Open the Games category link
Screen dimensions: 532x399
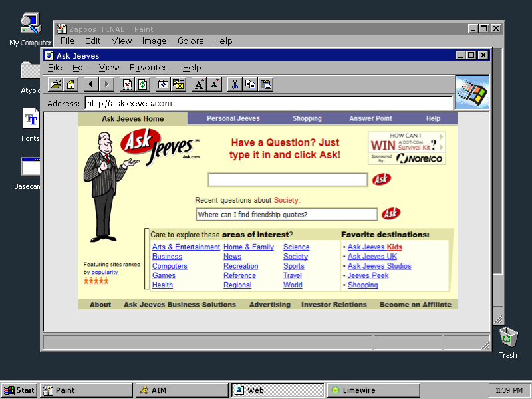[164, 275]
